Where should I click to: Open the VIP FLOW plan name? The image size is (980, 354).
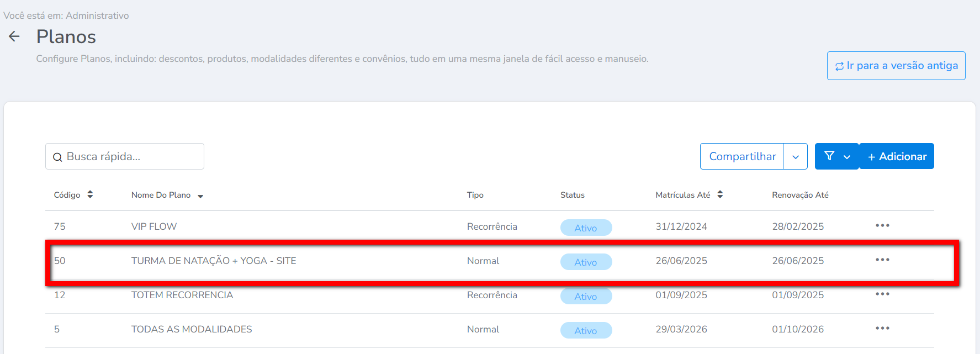tap(154, 226)
